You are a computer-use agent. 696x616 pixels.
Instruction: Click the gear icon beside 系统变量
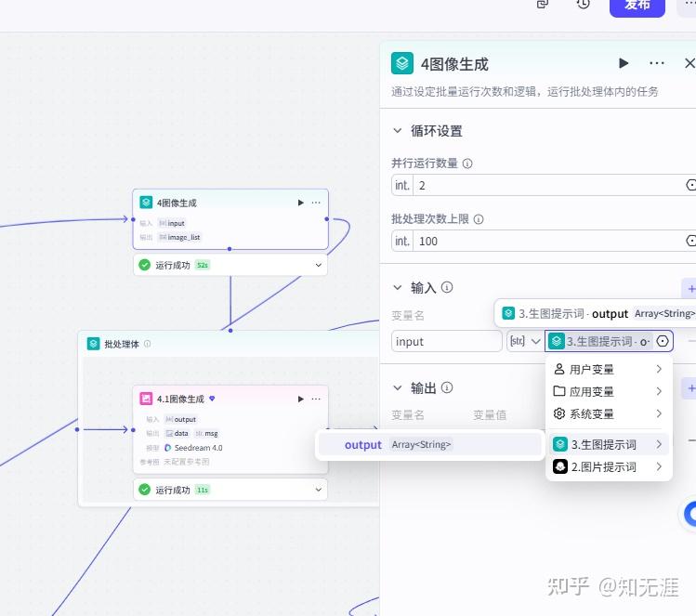tap(559, 413)
